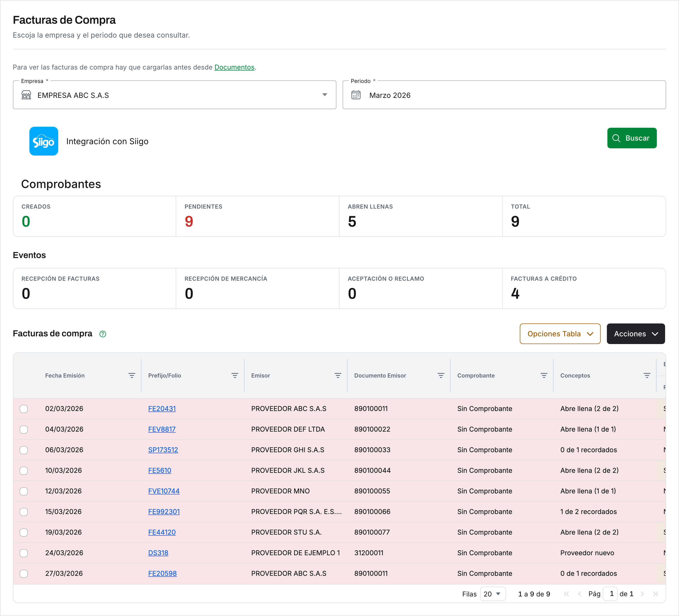The image size is (679, 616).
Task: Click the date cell 19/03/2026
Action: pos(63,532)
